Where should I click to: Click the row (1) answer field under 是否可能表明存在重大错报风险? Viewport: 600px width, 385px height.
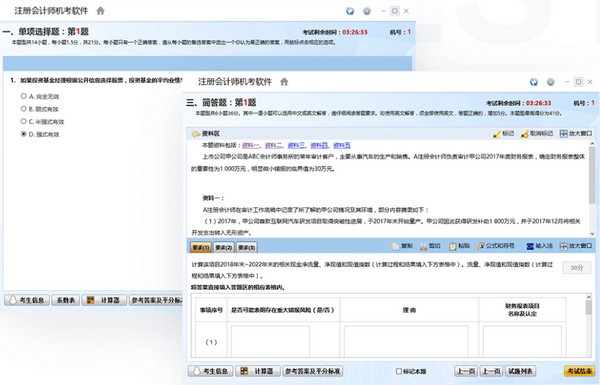click(270, 341)
